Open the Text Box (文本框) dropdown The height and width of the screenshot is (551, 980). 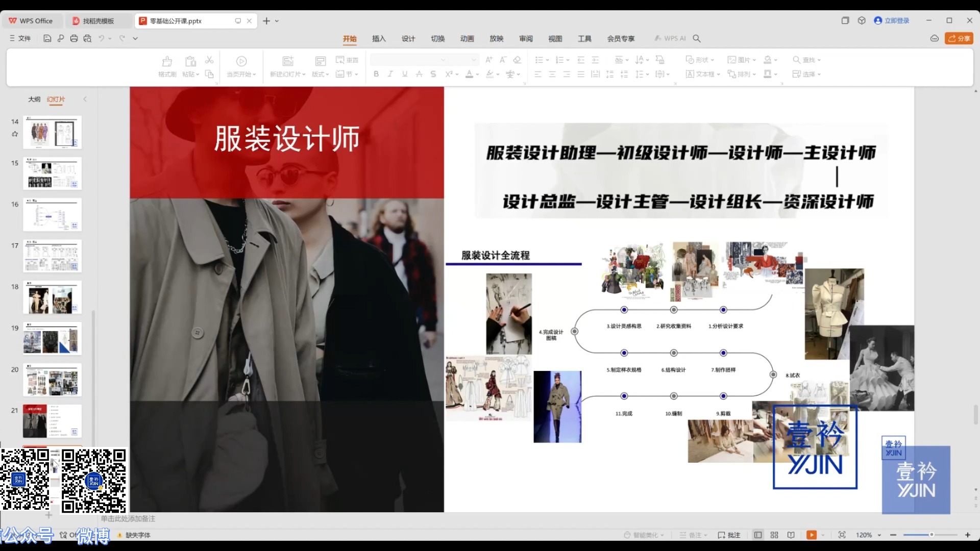click(703, 74)
